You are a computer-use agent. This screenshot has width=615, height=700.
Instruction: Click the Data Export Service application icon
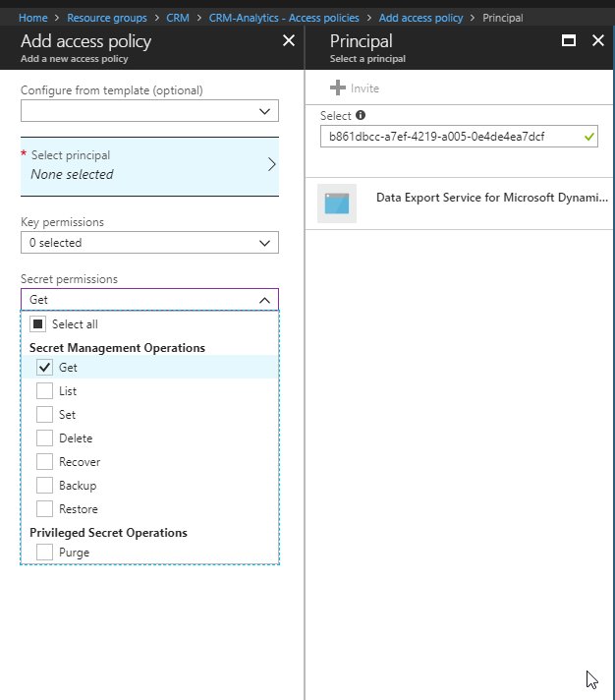(x=337, y=204)
